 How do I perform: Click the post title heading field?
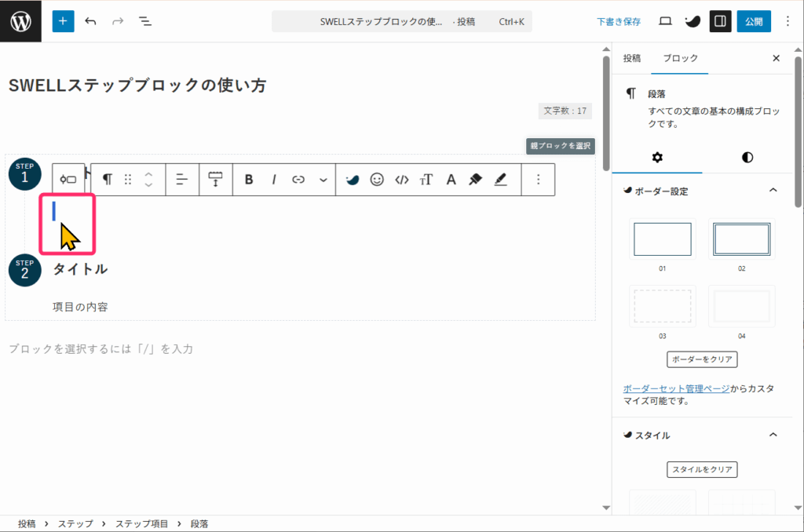[137, 86]
